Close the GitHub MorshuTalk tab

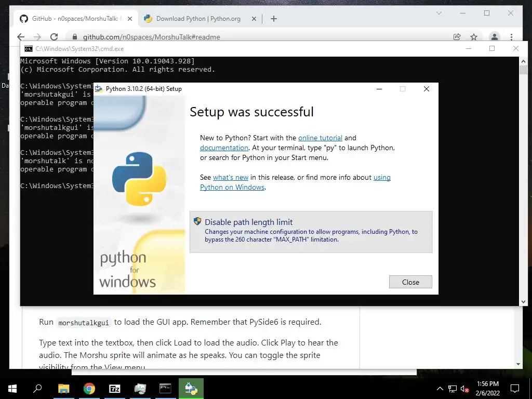(129, 19)
